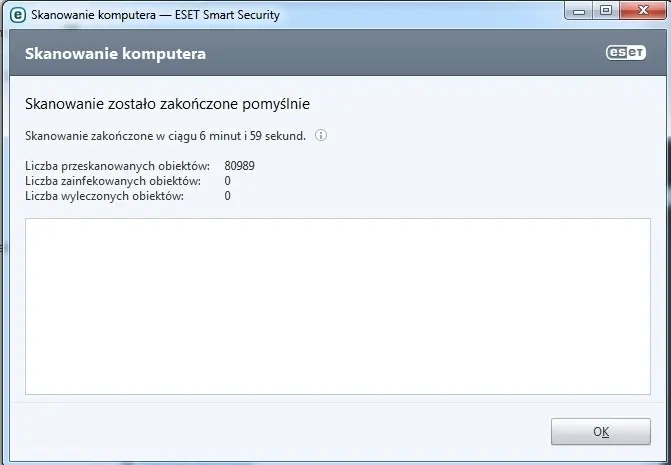Maximize the scan results window

coord(606,11)
